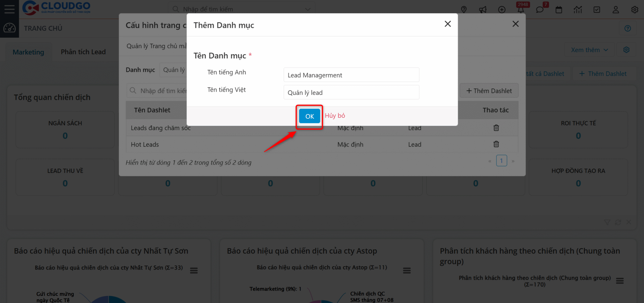Viewport: 644px width, 303px height.
Task: Remove the campaign overview widget
Action: click(x=629, y=222)
